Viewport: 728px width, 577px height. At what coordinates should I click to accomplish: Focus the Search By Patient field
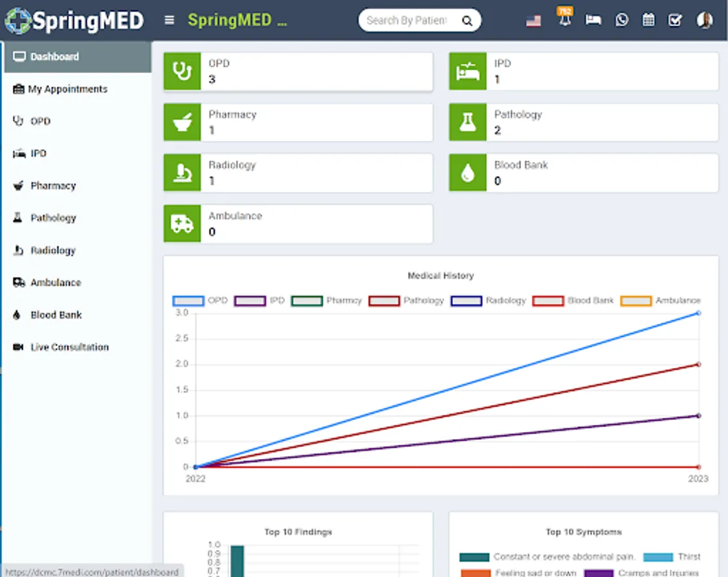[407, 21]
